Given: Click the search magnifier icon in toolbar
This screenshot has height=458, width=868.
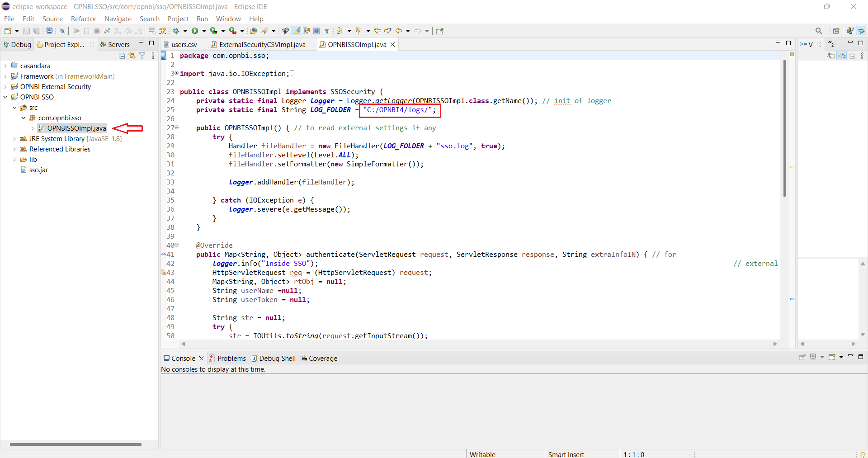Looking at the screenshot, I should [x=819, y=31].
